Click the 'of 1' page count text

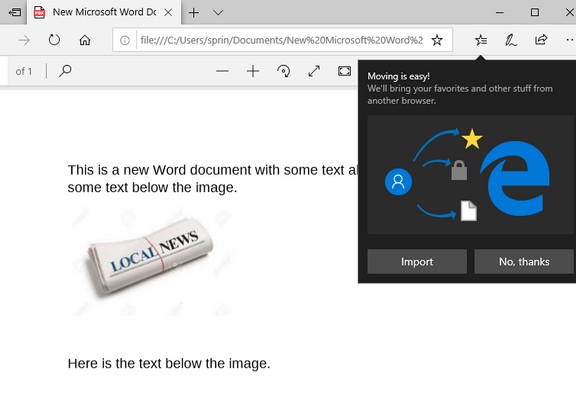[x=24, y=71]
